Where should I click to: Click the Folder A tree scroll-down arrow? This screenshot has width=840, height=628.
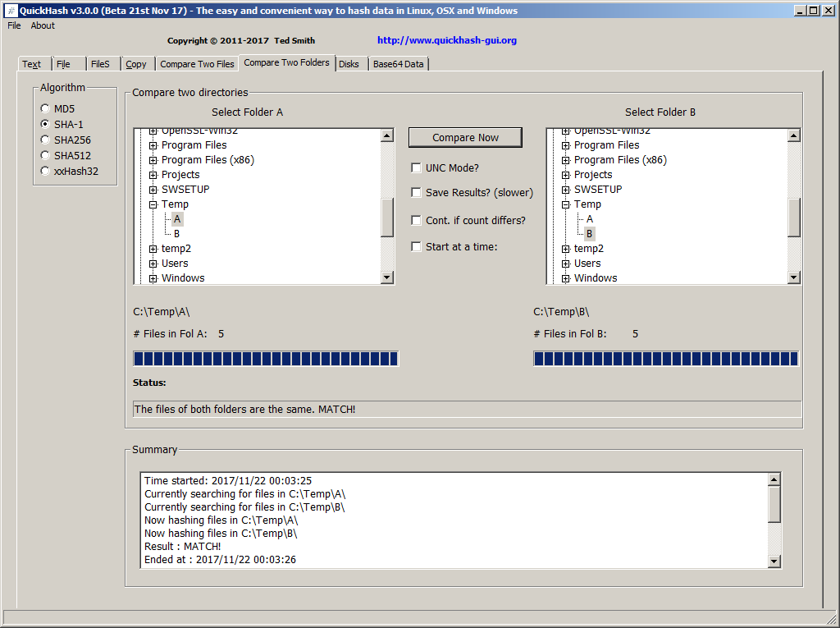[387, 277]
